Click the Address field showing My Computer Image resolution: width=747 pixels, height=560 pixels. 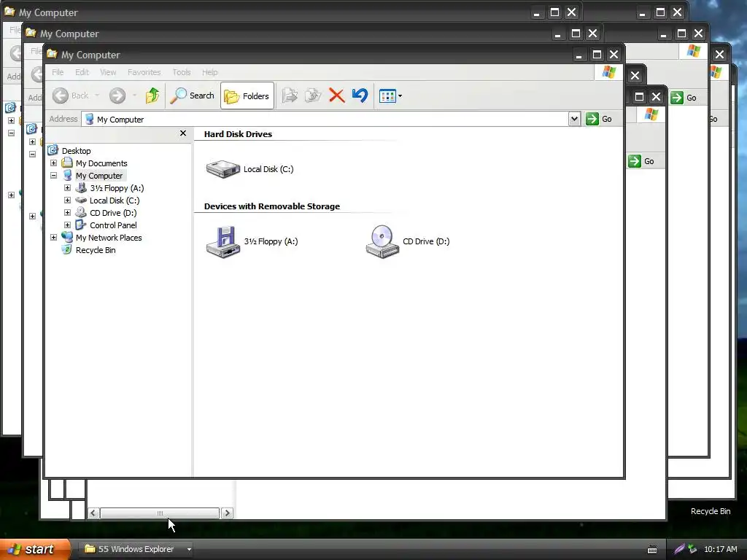(325, 119)
